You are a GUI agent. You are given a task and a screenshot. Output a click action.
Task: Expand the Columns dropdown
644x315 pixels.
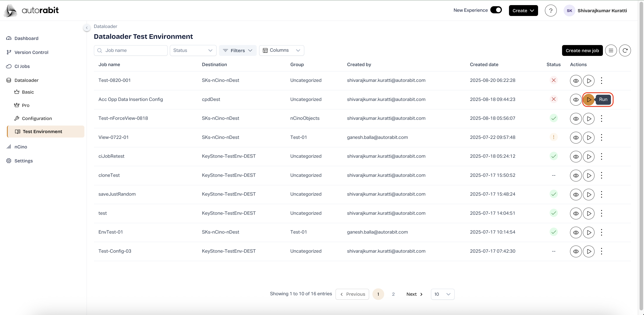tap(281, 50)
